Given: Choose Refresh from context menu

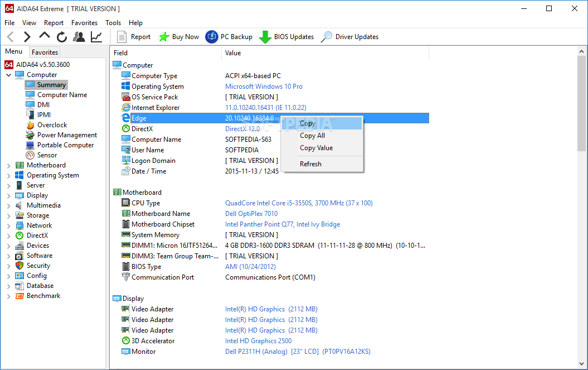Looking at the screenshot, I should click(x=322, y=164).
